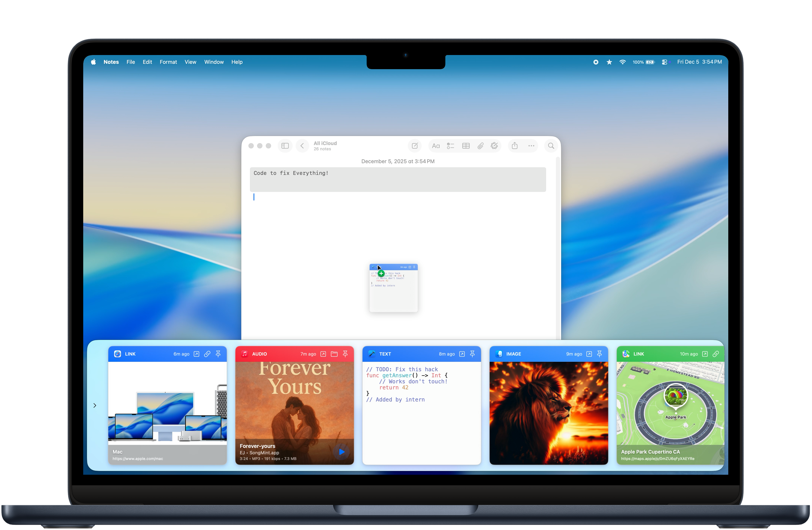812x530 pixels.
Task: Open the IMAGE card in external app
Action: click(589, 354)
